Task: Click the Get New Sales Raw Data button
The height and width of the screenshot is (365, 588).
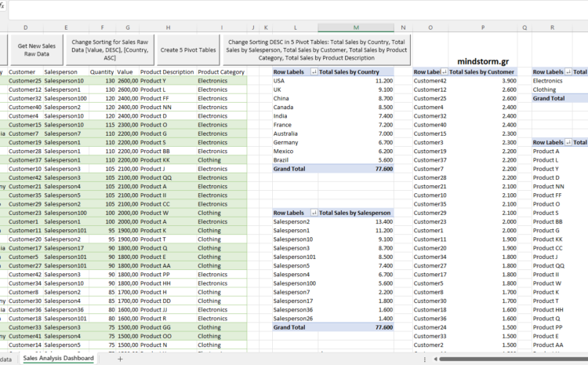Action: [x=37, y=50]
